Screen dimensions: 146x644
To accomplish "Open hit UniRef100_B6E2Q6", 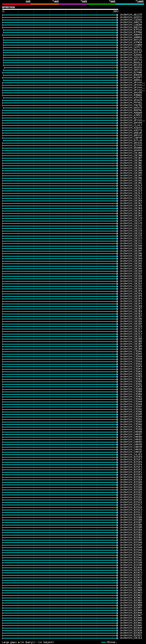I will 131,27.
